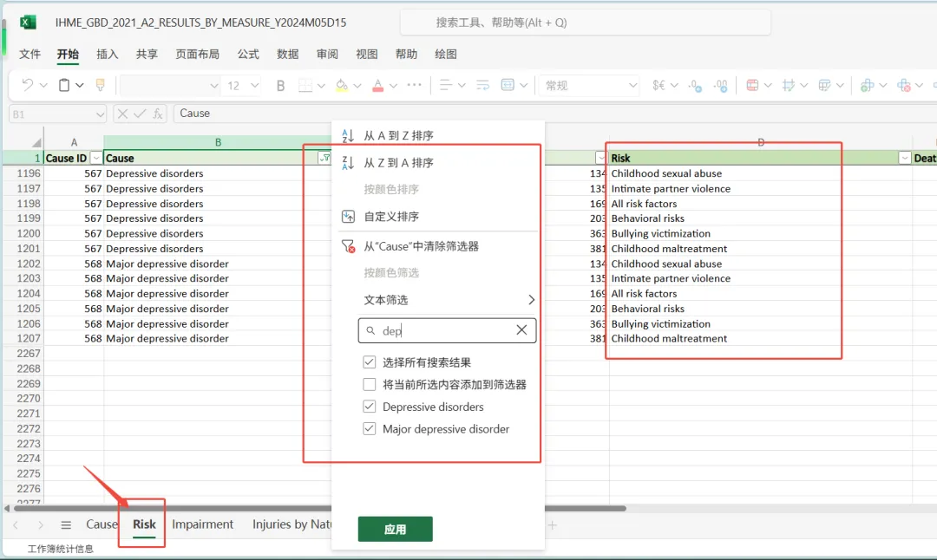Screen dimensions: 937x560
Task: Toggle 选择所有搜索结果 checkbox
Action: point(370,362)
